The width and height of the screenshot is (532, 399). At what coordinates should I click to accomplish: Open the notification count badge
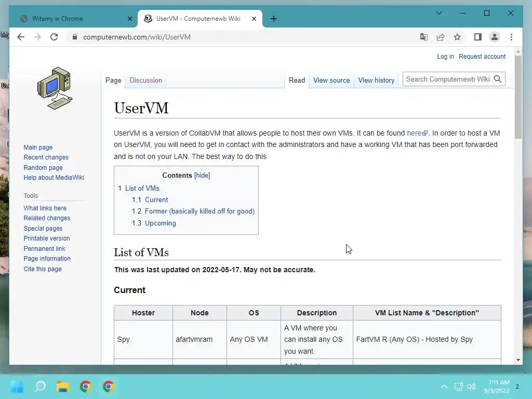[517, 387]
